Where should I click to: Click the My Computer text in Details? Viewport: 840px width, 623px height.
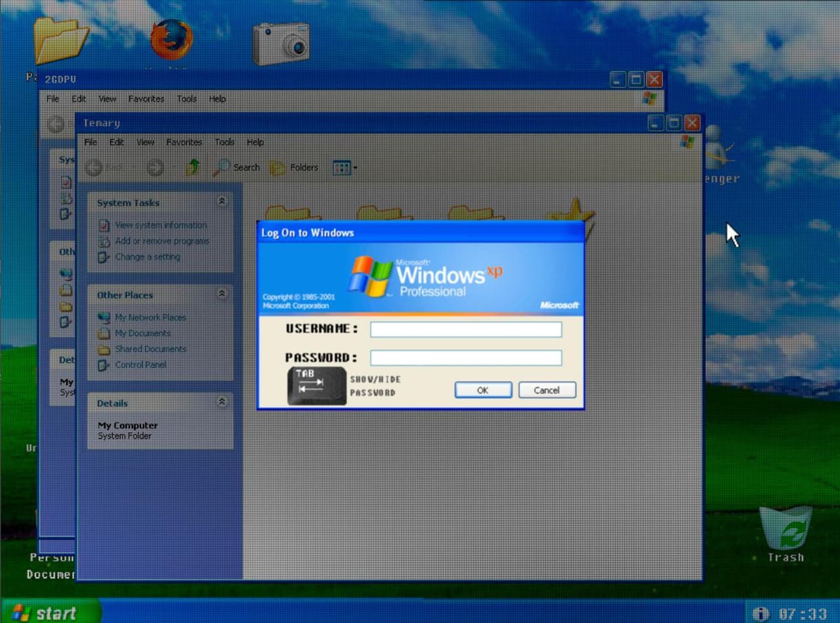point(128,425)
